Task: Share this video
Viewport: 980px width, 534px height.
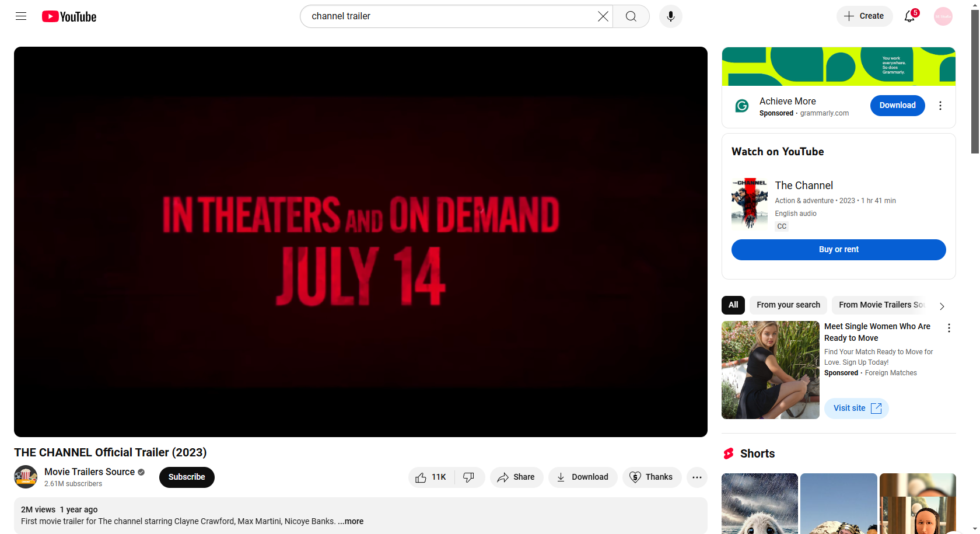Action: 516,477
